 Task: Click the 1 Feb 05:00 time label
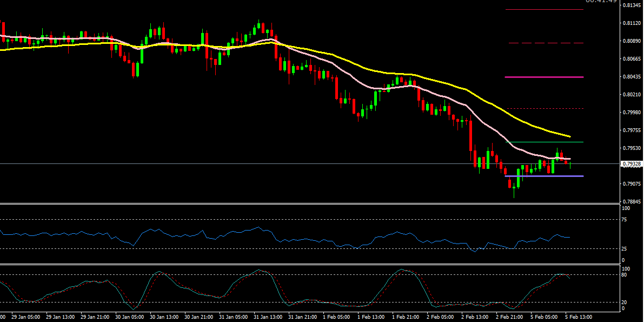(x=337, y=318)
